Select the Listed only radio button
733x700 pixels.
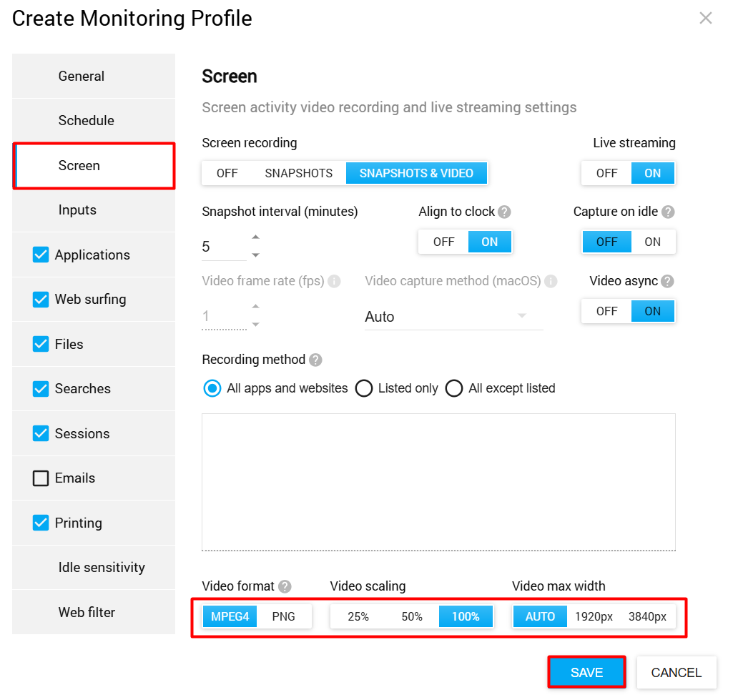coord(364,388)
